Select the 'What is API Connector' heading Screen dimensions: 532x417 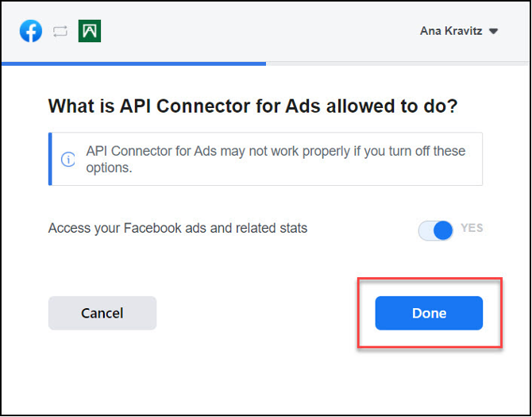(x=253, y=106)
